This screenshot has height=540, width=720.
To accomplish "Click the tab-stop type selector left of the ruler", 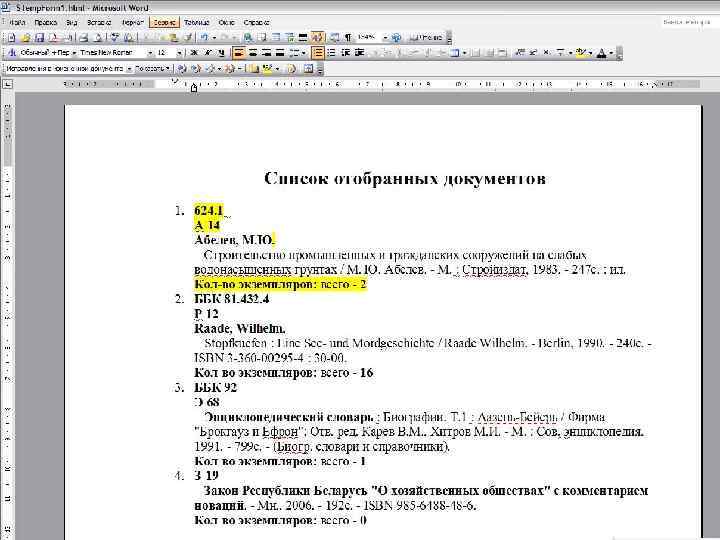I will coord(7,84).
